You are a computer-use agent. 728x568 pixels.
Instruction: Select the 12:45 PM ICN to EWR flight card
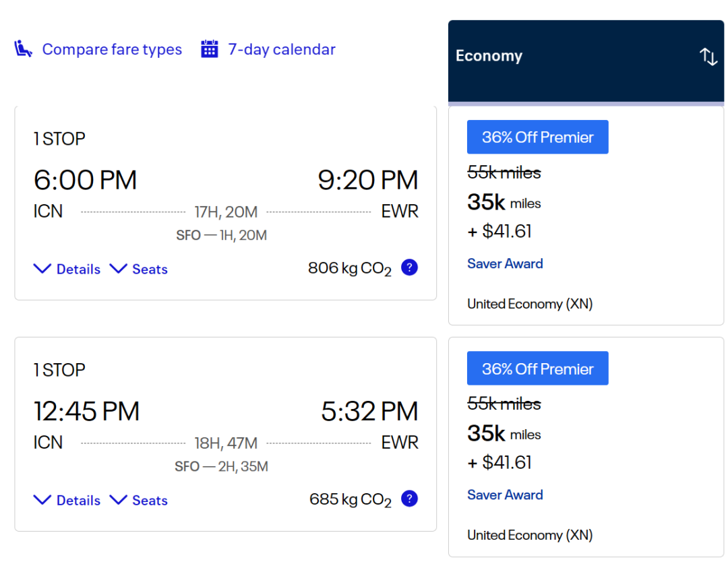pos(226,435)
